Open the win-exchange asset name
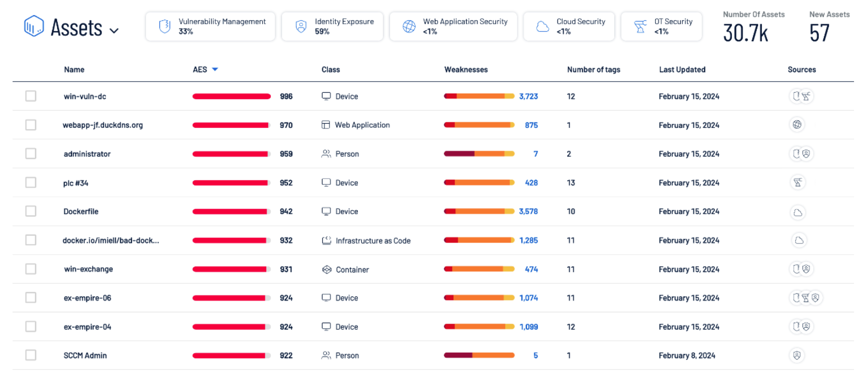 (x=88, y=269)
